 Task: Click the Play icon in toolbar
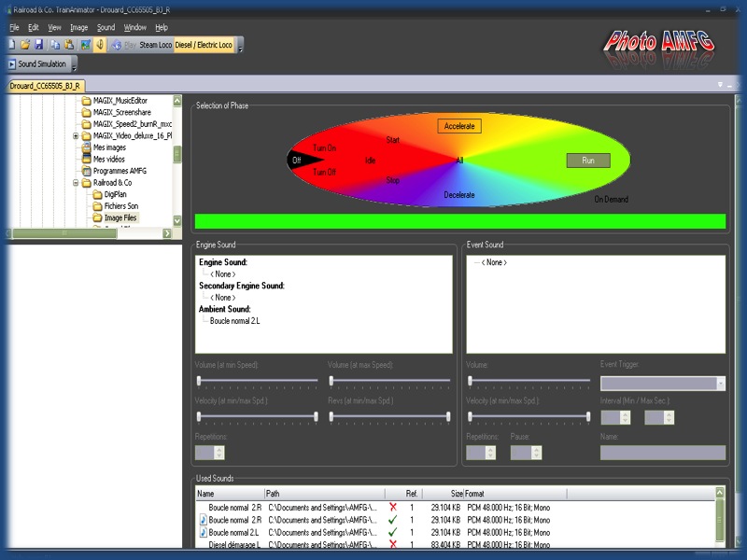pos(116,45)
